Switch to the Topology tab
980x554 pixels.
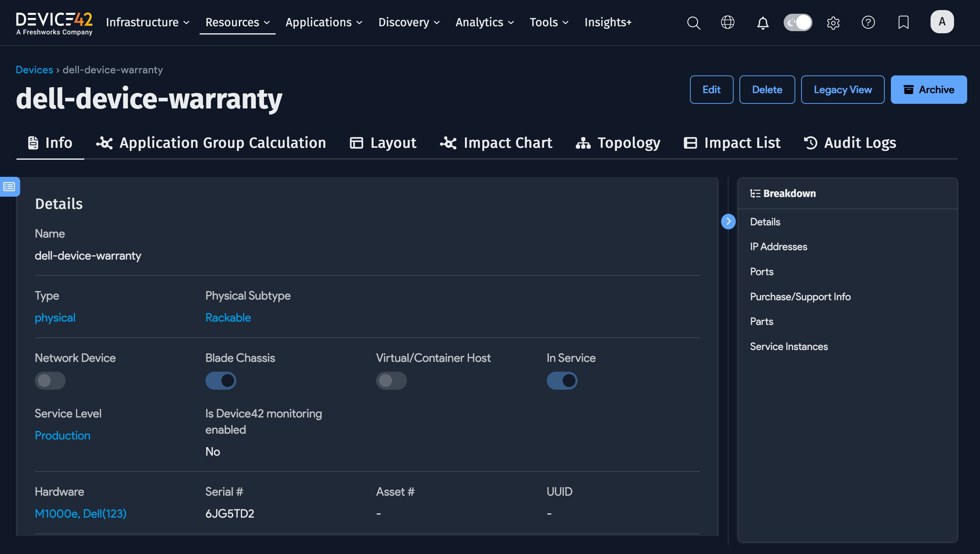(618, 143)
